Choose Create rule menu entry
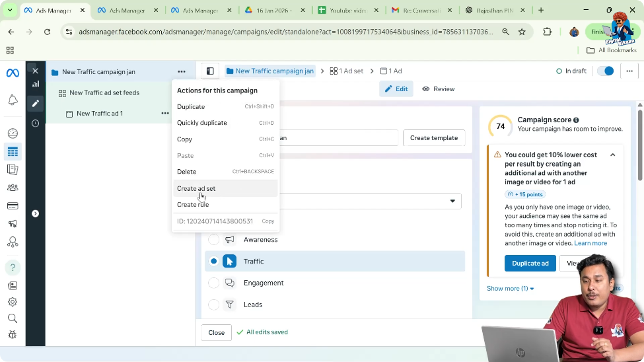This screenshot has width=644, height=362. point(225,205)
